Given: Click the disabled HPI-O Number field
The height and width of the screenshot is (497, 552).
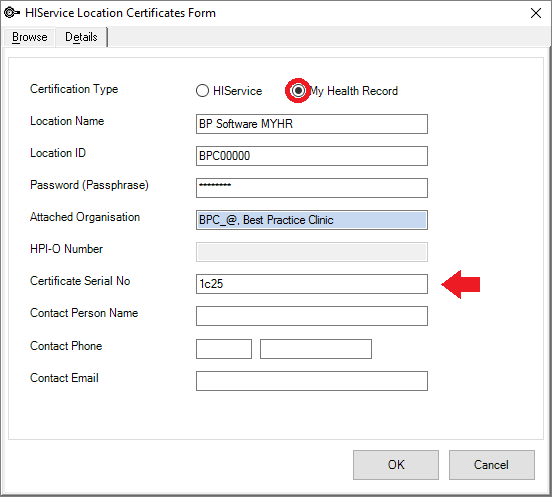Looking at the screenshot, I should tap(312, 252).
